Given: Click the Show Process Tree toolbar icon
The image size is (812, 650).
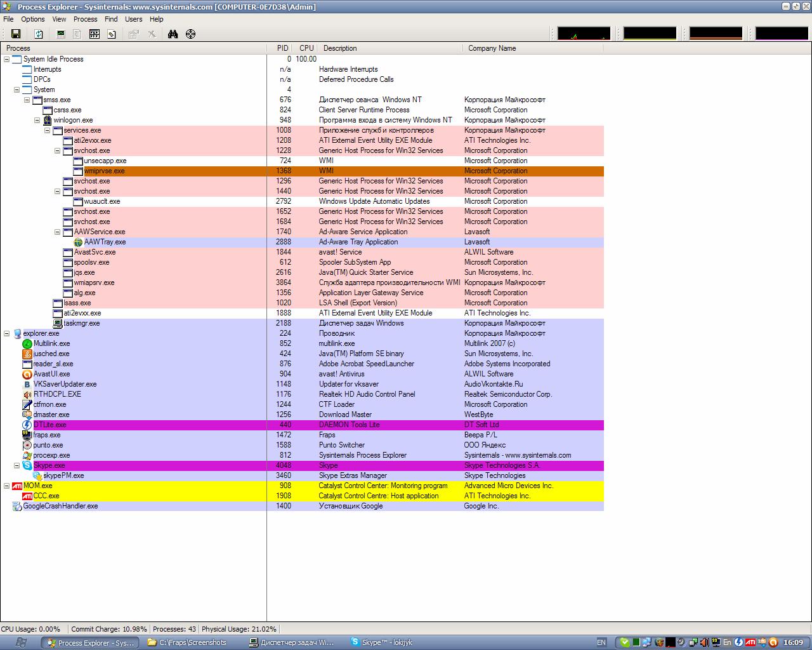Looking at the screenshot, I should point(77,34).
